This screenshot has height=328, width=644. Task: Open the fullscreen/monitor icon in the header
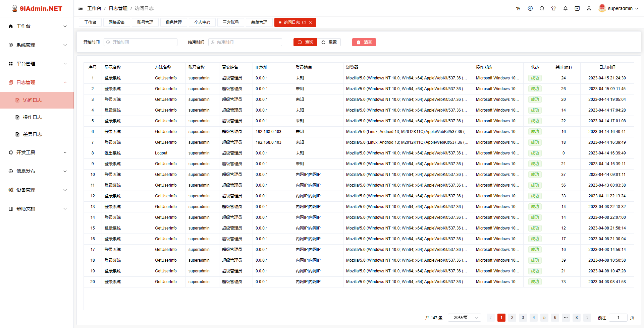pos(577,8)
